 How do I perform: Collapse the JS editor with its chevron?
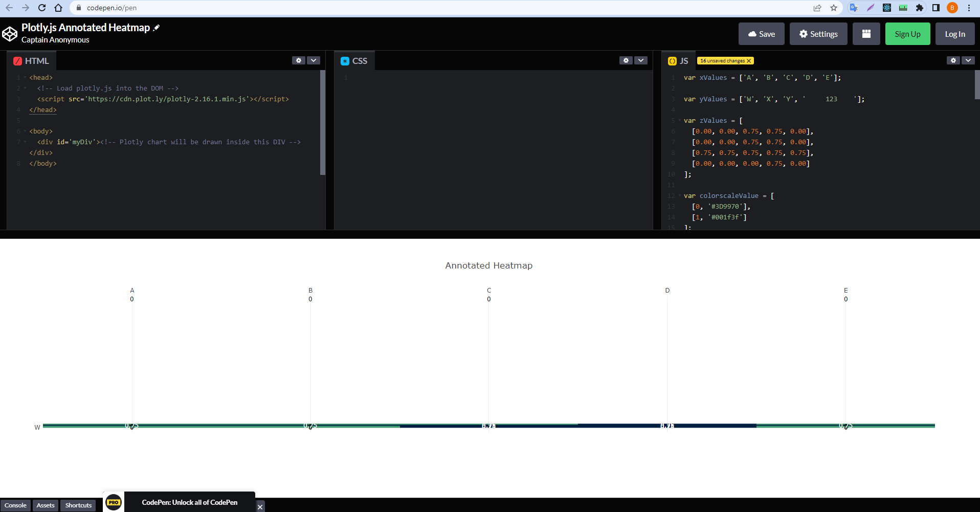click(x=968, y=60)
